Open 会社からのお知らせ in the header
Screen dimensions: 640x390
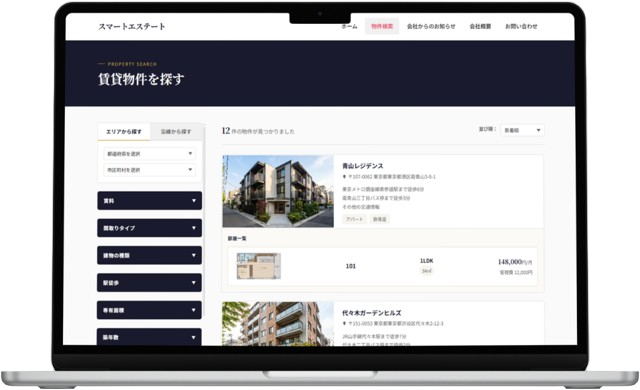click(431, 27)
